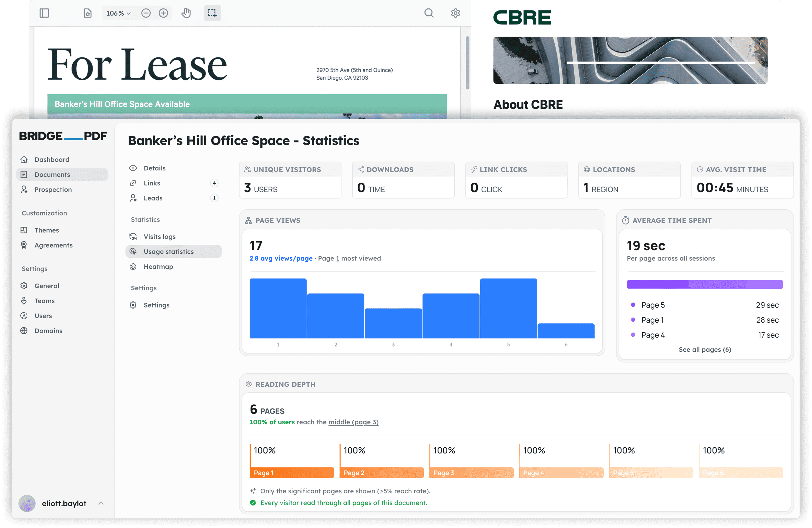Expand the eliott.baylot user menu chevron
This screenshot has height=528, width=812.
[x=101, y=503]
